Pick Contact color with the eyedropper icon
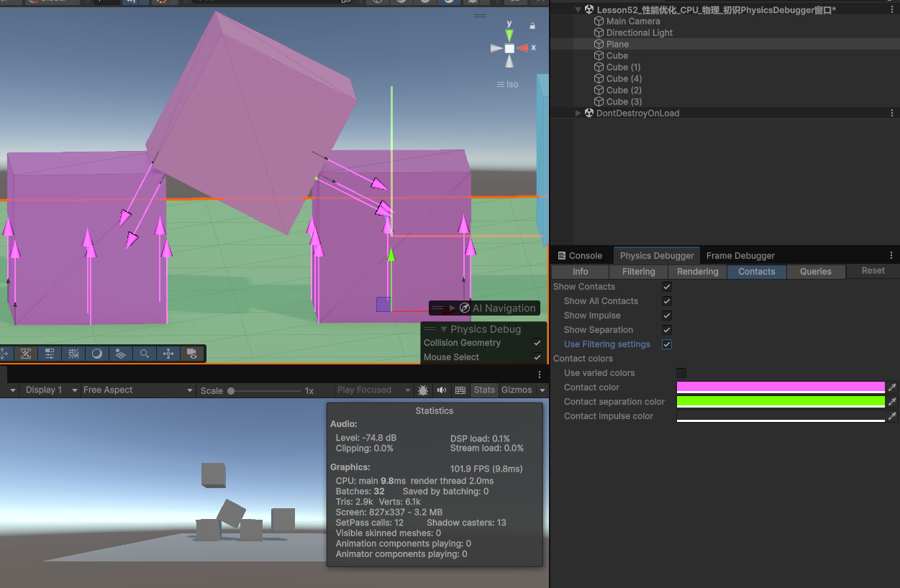This screenshot has height=588, width=900. [x=892, y=387]
